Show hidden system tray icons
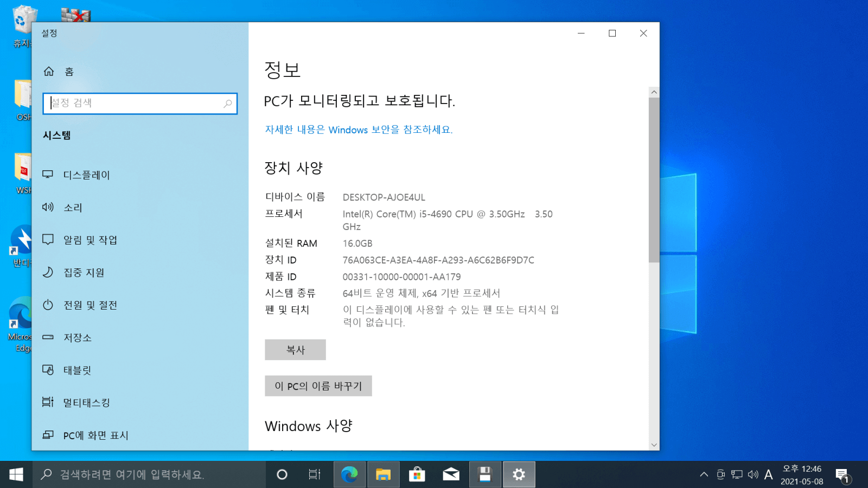The image size is (868, 488). point(704,474)
